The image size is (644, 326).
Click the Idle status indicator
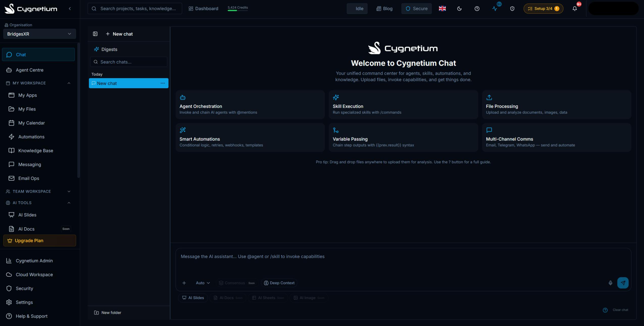click(357, 9)
